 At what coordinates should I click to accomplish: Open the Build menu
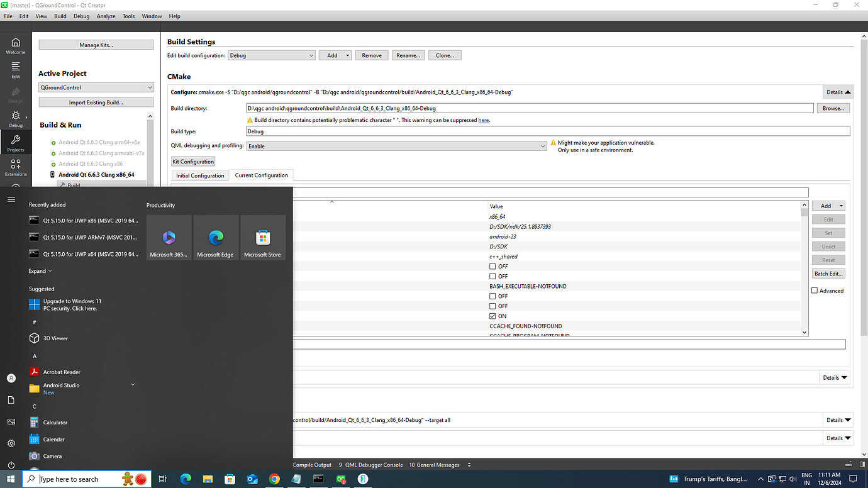[60, 16]
